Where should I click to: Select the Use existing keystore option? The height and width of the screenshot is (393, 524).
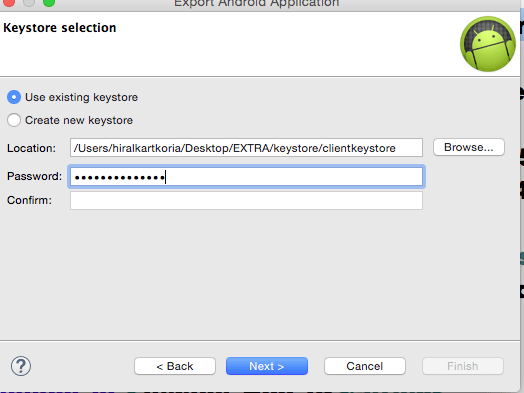[x=72, y=97]
